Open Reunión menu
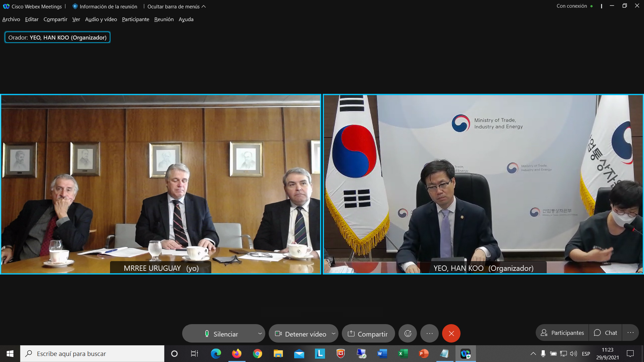The image size is (644, 362). click(164, 19)
